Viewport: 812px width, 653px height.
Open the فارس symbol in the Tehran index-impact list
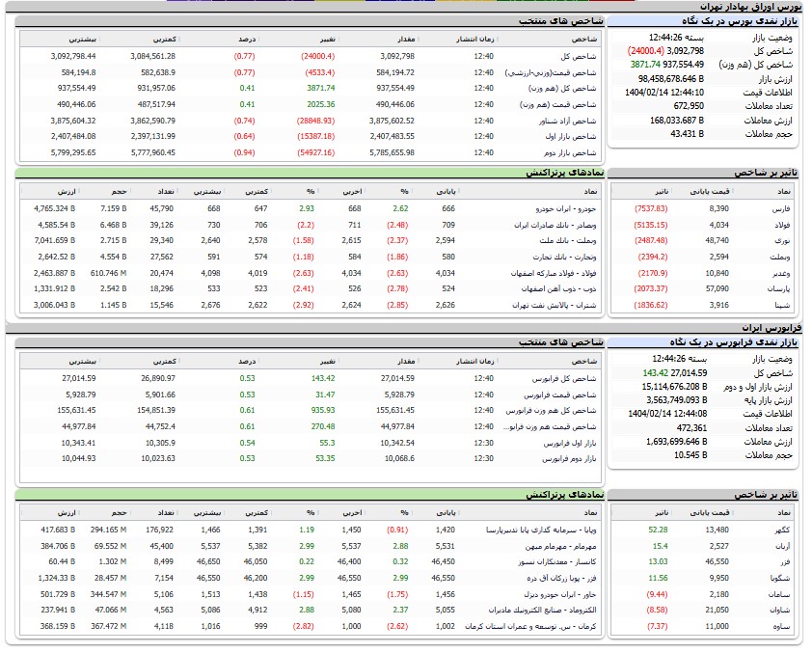point(782,208)
